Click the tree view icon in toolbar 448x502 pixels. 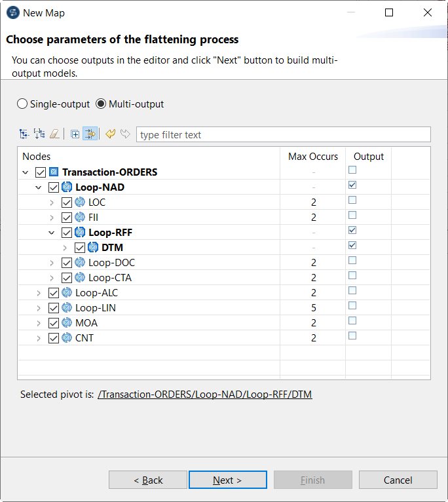pos(24,134)
